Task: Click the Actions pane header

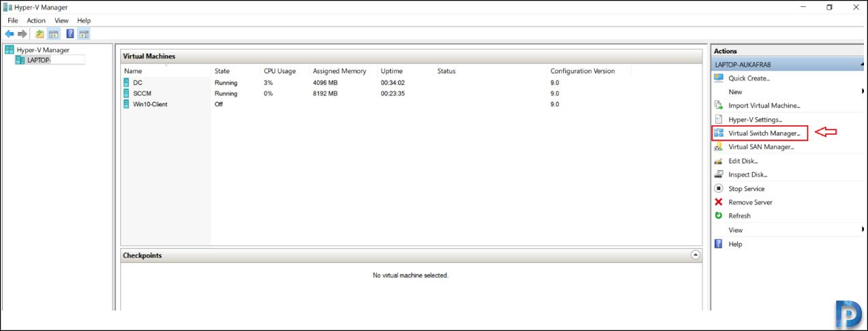Action: (725, 51)
